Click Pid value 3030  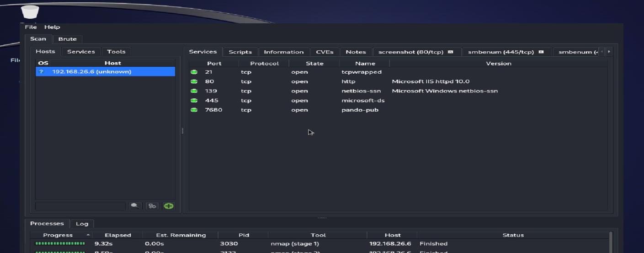pos(229,244)
